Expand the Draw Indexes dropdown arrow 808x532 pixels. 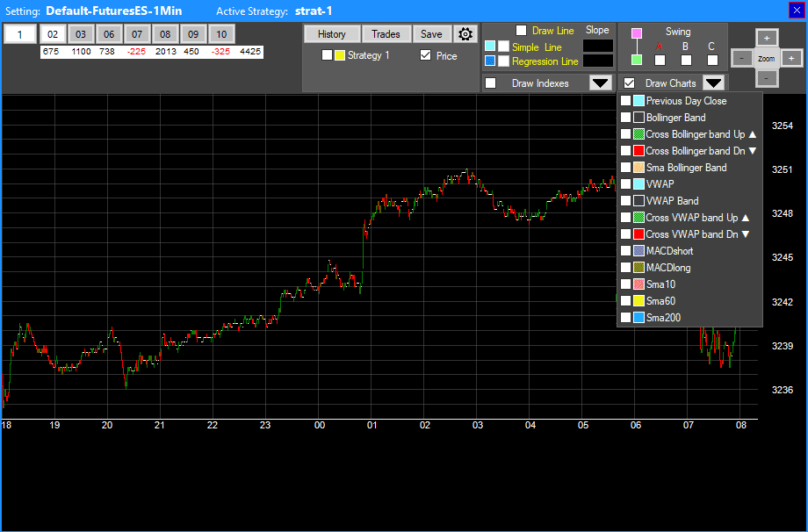pyautogui.click(x=601, y=83)
